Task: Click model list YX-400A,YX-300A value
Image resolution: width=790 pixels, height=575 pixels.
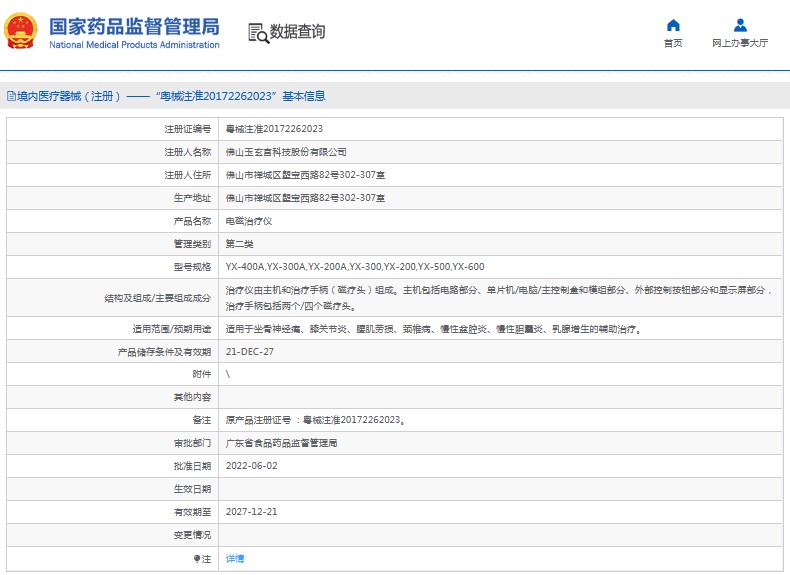Action: point(355,267)
